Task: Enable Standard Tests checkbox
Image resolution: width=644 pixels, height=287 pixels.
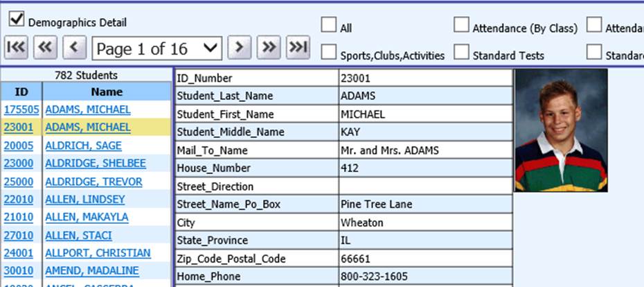Action: [x=461, y=52]
